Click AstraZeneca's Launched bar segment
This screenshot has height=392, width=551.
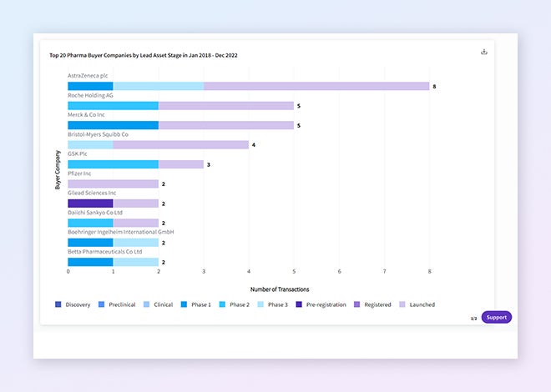[316, 86]
